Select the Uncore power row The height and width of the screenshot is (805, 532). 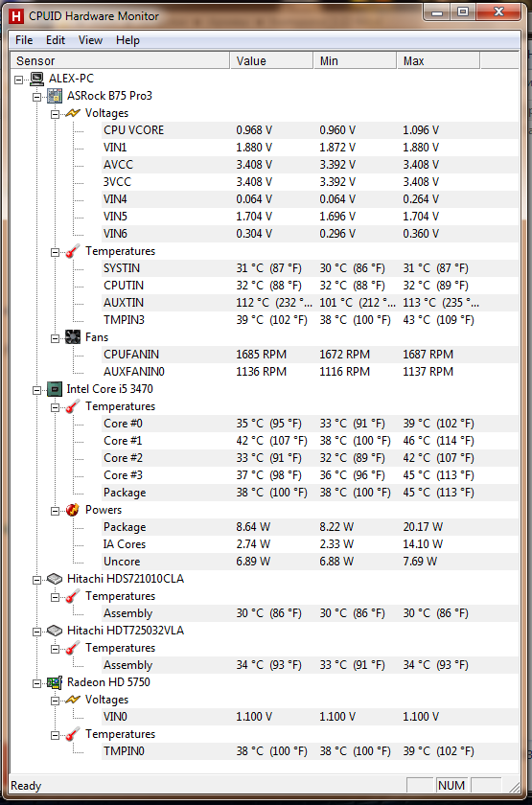tap(311, 562)
